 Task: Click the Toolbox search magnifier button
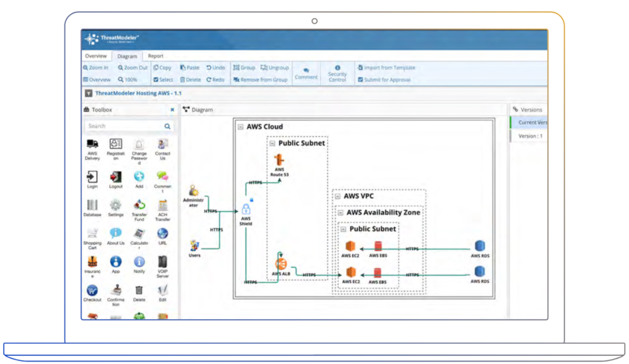[167, 126]
